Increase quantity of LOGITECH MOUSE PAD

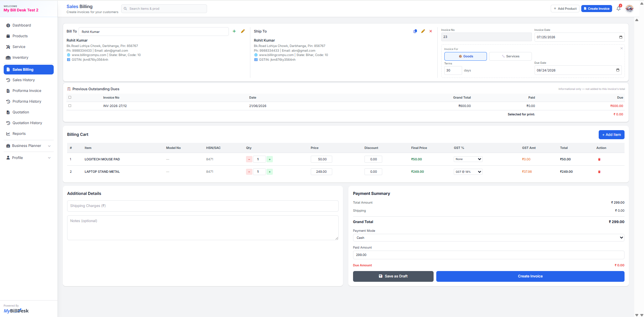pyautogui.click(x=270, y=159)
